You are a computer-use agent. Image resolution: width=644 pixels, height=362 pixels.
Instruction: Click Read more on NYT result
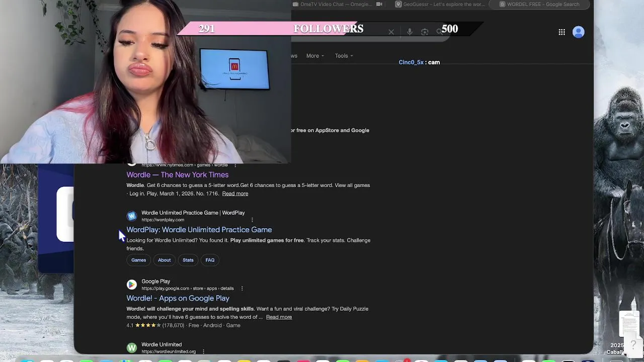(x=235, y=194)
